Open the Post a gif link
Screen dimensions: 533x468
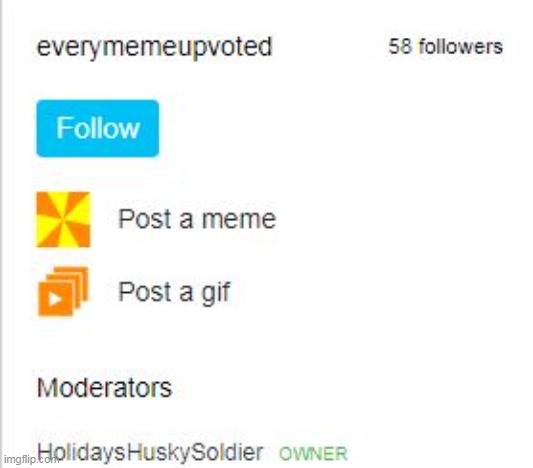click(174, 292)
